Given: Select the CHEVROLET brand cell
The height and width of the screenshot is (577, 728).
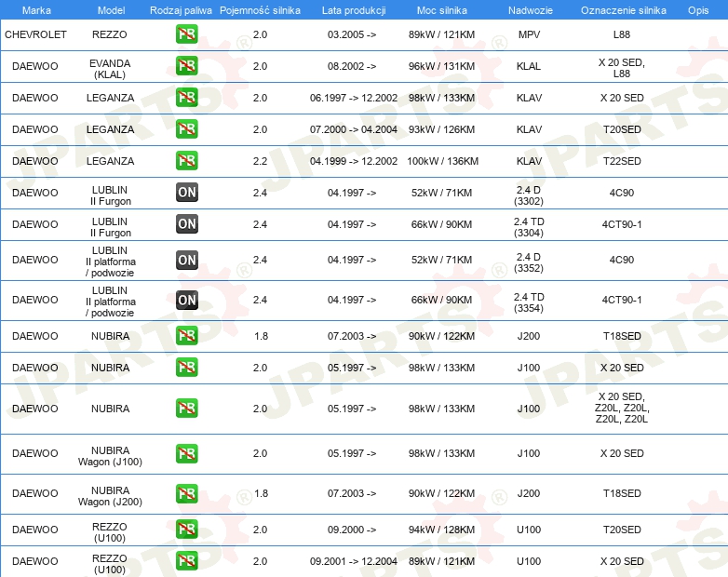Looking at the screenshot, I should (35, 34).
